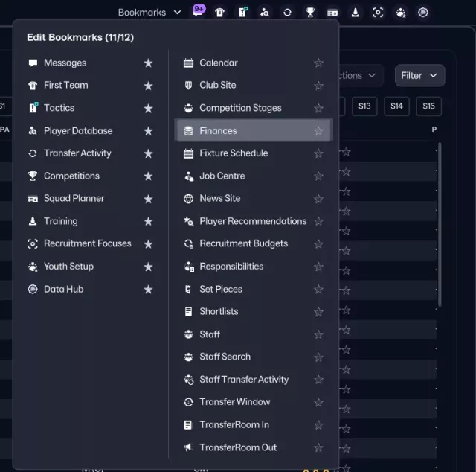Star the Finances item as bookmark

click(318, 131)
